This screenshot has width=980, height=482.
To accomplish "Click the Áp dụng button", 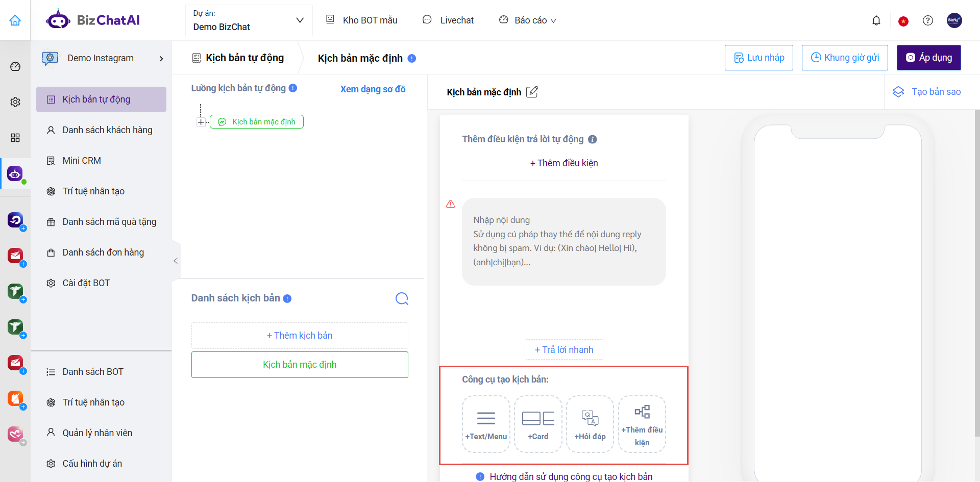I will pos(929,58).
